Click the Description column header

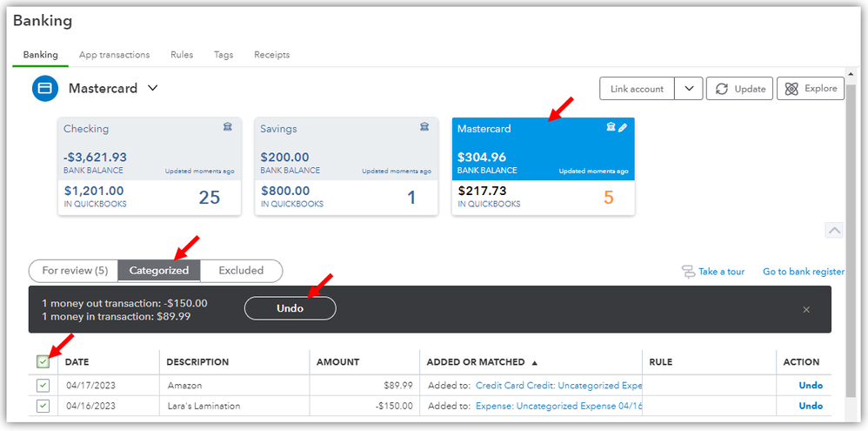[x=197, y=362]
